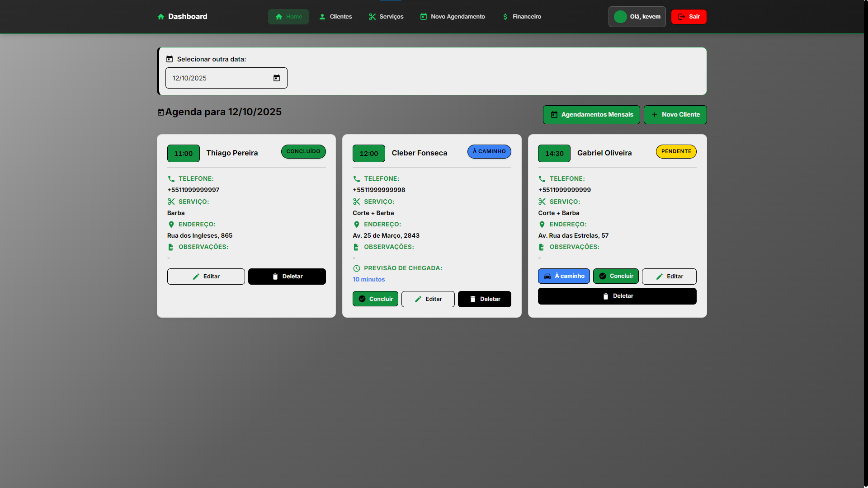Click inside the date input field
Viewport: 868px width, 488px height.
tap(212, 78)
